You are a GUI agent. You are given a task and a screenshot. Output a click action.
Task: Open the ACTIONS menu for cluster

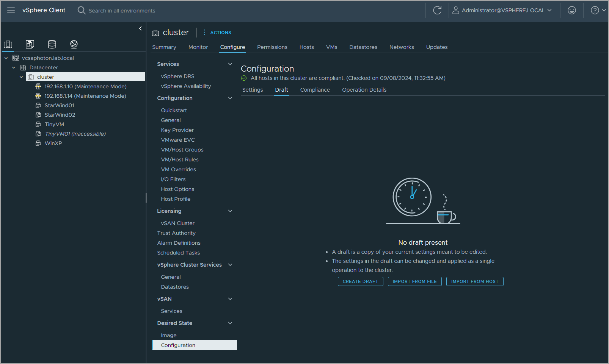pos(217,33)
